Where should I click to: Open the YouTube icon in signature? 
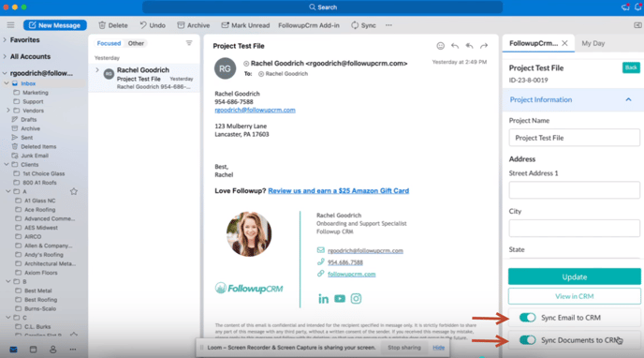click(x=340, y=298)
